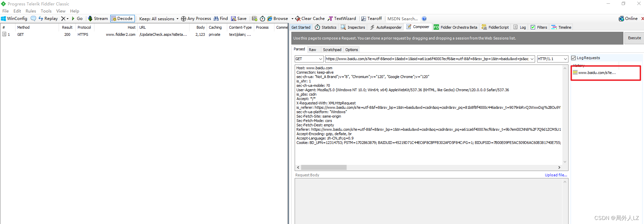Sort sessions by the Result column
This screenshot has height=224, width=644.
point(67,27)
